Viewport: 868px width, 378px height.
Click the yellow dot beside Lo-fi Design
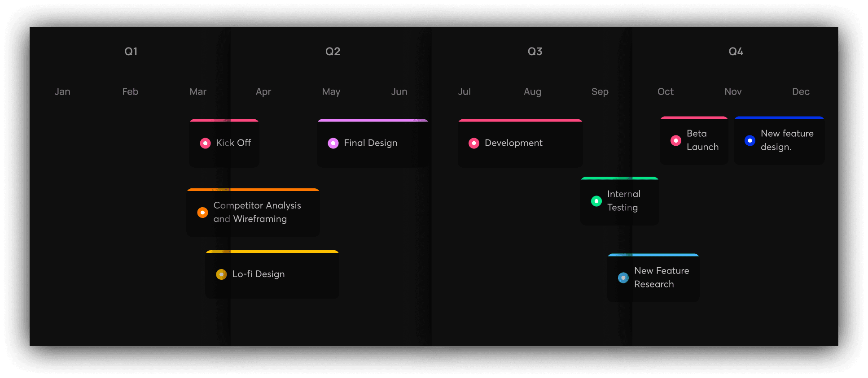click(221, 274)
